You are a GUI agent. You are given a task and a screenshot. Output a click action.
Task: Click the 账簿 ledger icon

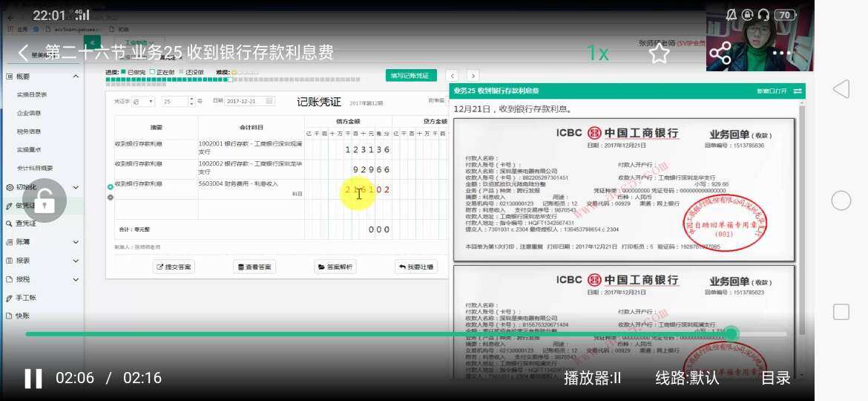pyautogui.click(x=9, y=242)
